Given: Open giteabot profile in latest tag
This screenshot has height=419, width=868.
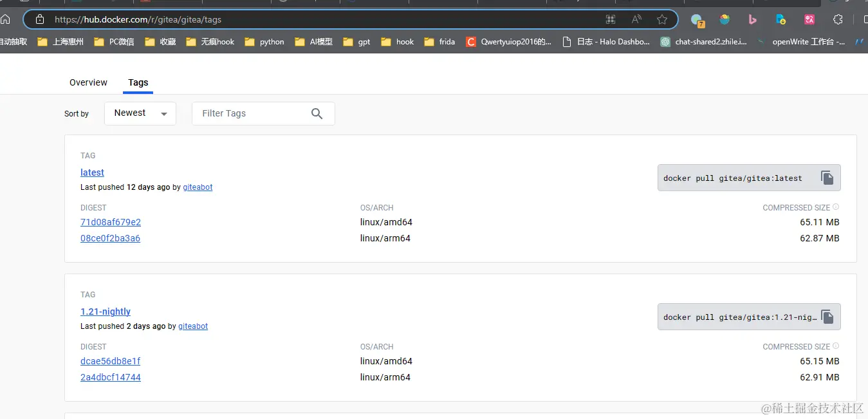Looking at the screenshot, I should point(198,187).
